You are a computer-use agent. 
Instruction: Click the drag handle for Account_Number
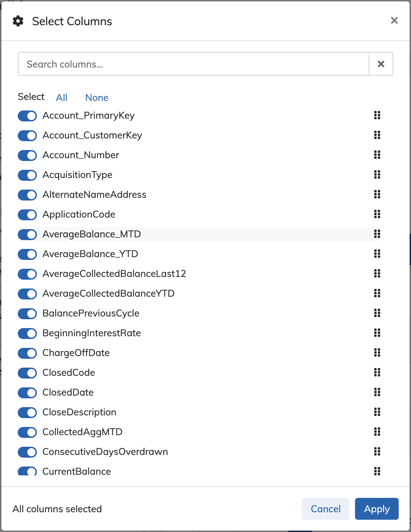(377, 155)
